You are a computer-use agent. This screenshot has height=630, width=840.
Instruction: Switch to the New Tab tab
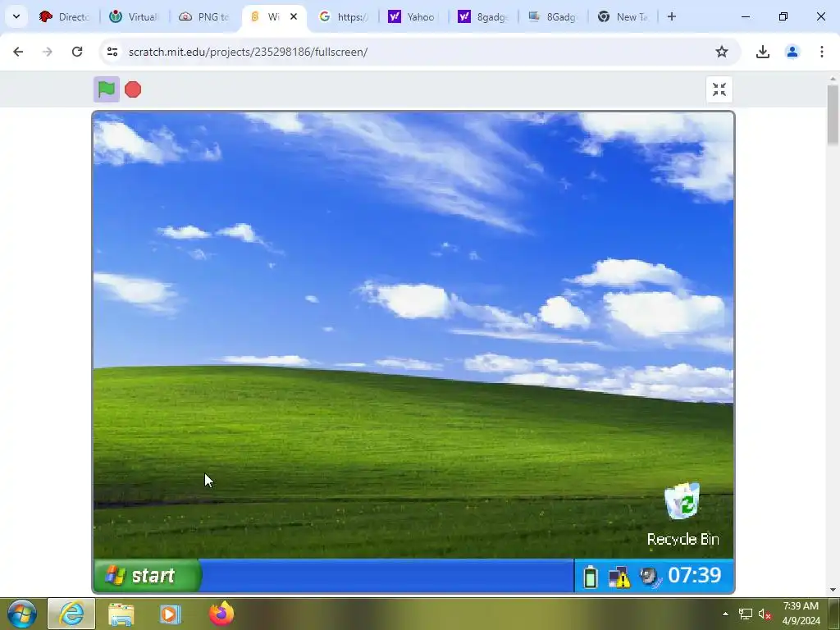pos(623,16)
